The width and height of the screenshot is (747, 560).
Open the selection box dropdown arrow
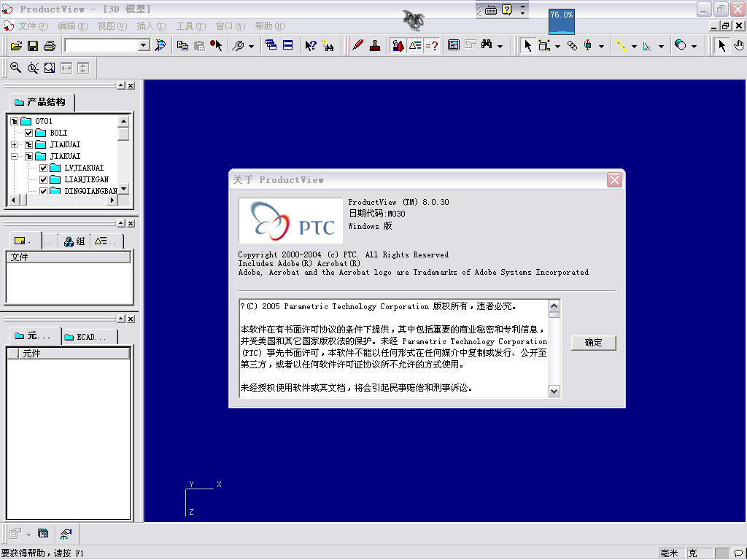(557, 46)
